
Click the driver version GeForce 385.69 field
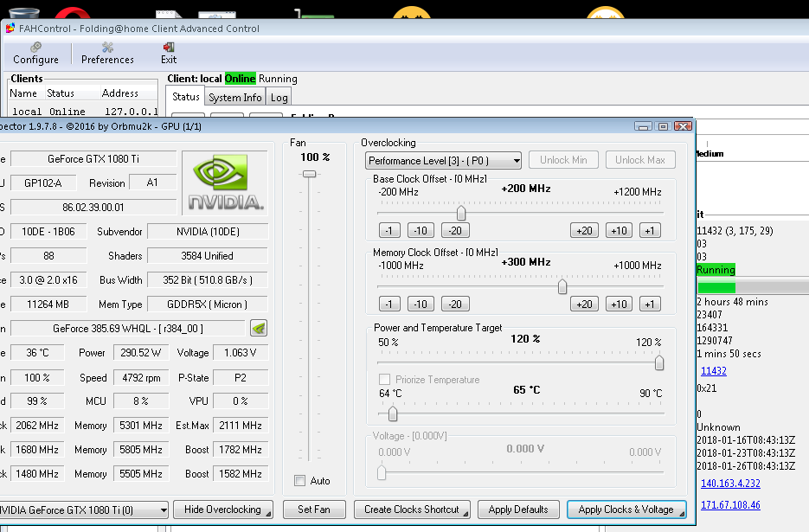pos(128,328)
